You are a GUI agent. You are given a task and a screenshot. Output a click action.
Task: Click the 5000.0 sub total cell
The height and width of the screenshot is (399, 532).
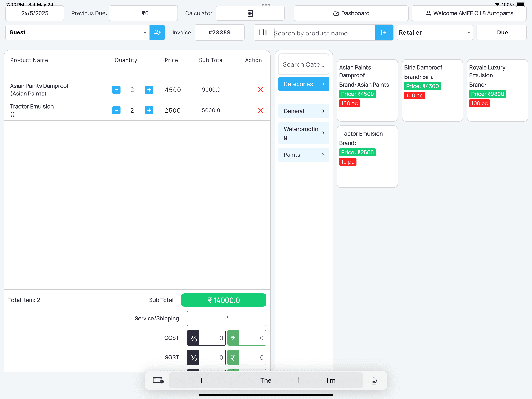[x=211, y=110]
